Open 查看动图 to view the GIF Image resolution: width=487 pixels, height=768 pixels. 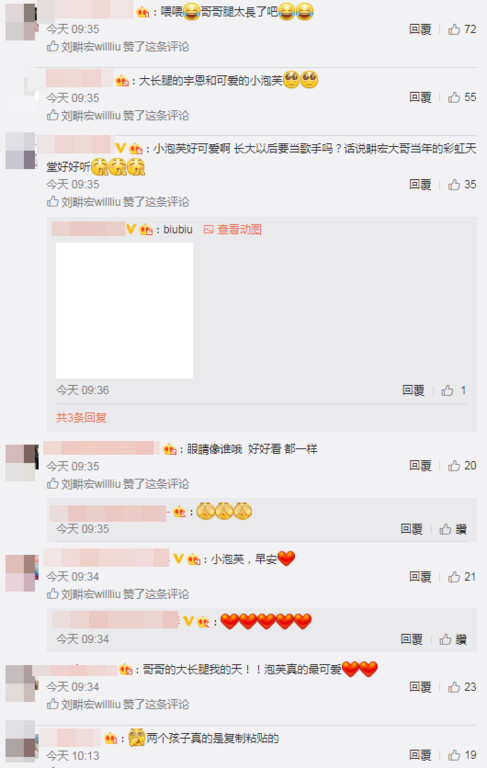click(233, 229)
